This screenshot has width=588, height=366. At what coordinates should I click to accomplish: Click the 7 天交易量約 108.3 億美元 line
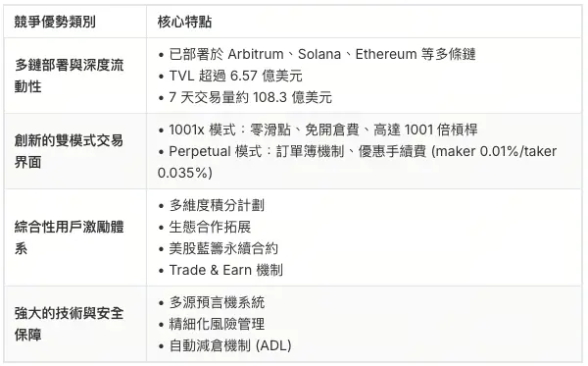tap(245, 97)
